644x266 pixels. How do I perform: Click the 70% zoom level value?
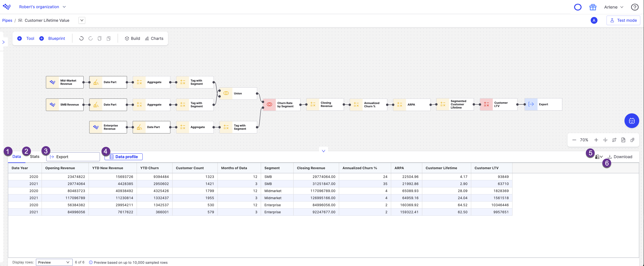[584, 140]
